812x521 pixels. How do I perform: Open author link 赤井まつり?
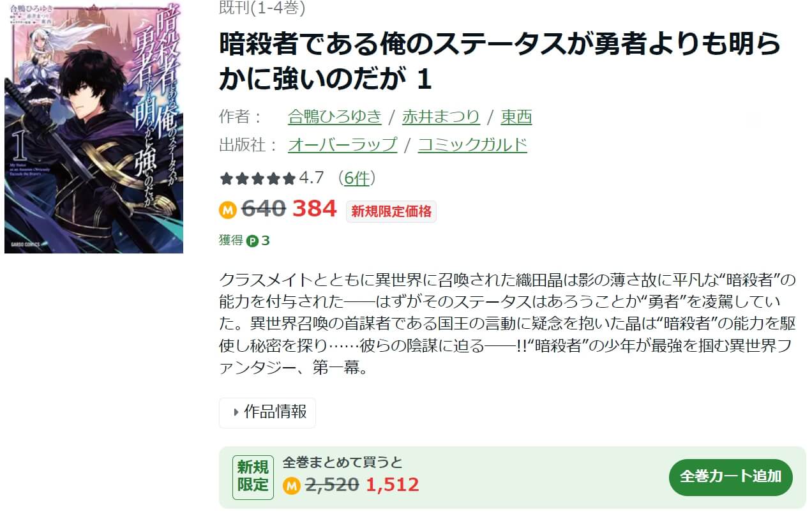tap(441, 117)
